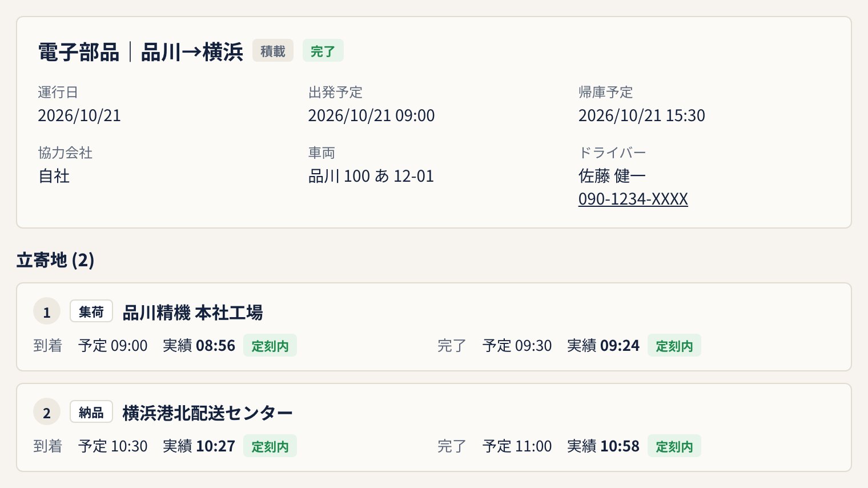Click the 納品 tag on stop 2
This screenshot has height=488, width=868.
click(91, 412)
